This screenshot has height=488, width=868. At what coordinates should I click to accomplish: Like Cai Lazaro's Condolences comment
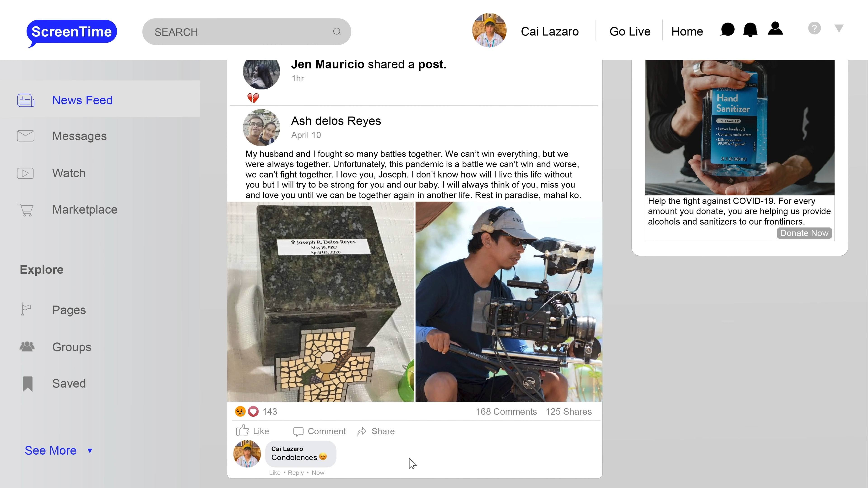(274, 473)
